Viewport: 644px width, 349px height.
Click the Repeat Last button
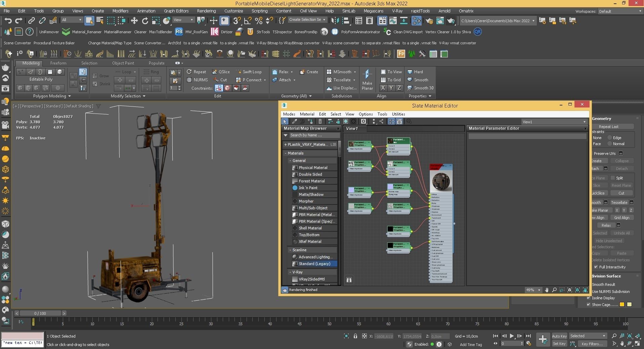608,127
